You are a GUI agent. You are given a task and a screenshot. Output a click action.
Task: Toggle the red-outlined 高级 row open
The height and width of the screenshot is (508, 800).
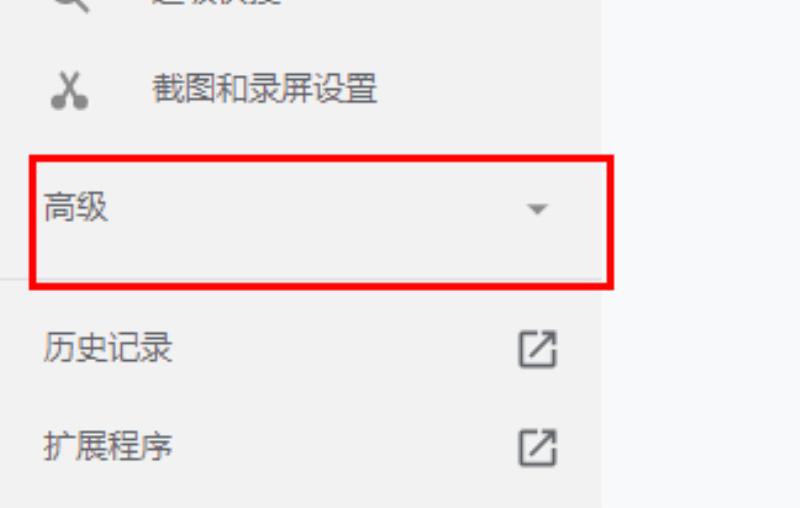[x=321, y=222]
